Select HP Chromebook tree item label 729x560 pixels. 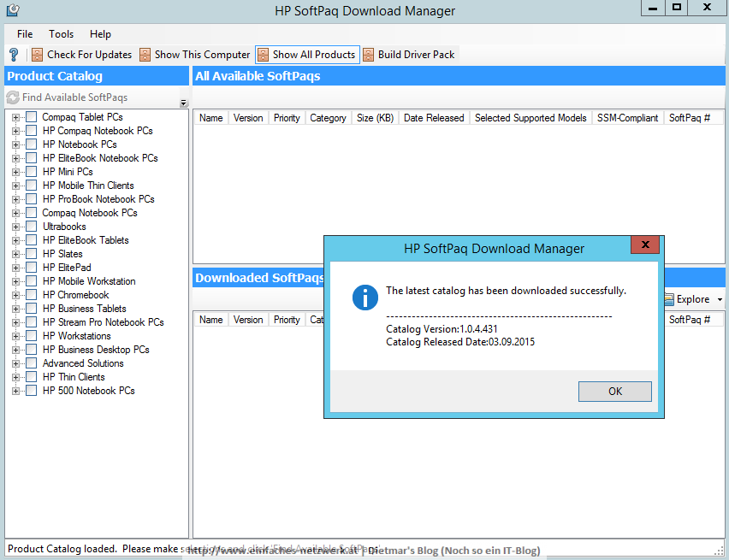click(x=76, y=295)
